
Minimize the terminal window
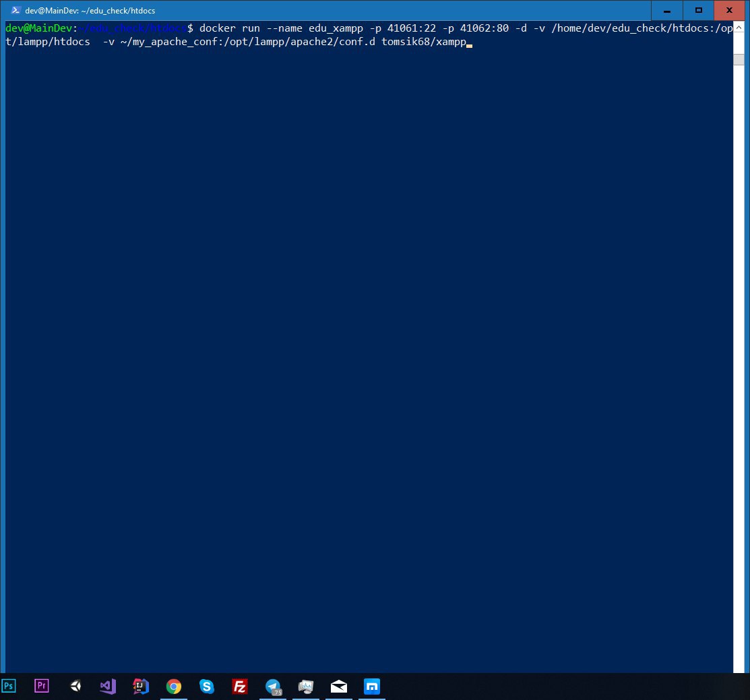click(x=666, y=10)
